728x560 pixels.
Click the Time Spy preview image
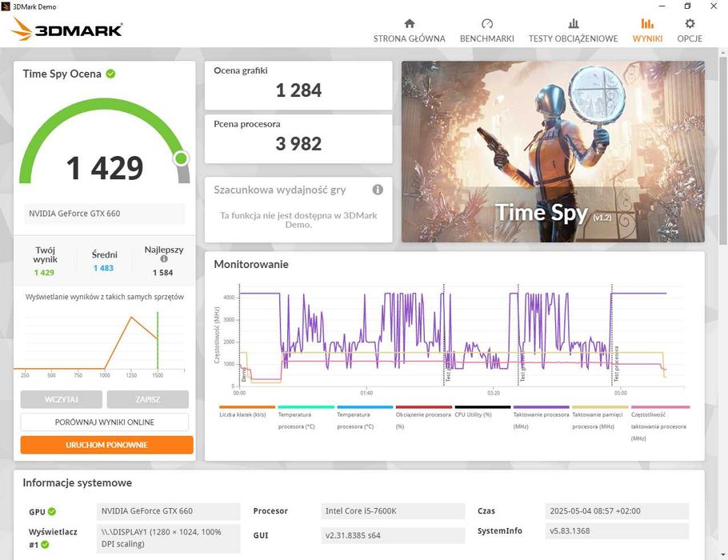[x=553, y=151]
